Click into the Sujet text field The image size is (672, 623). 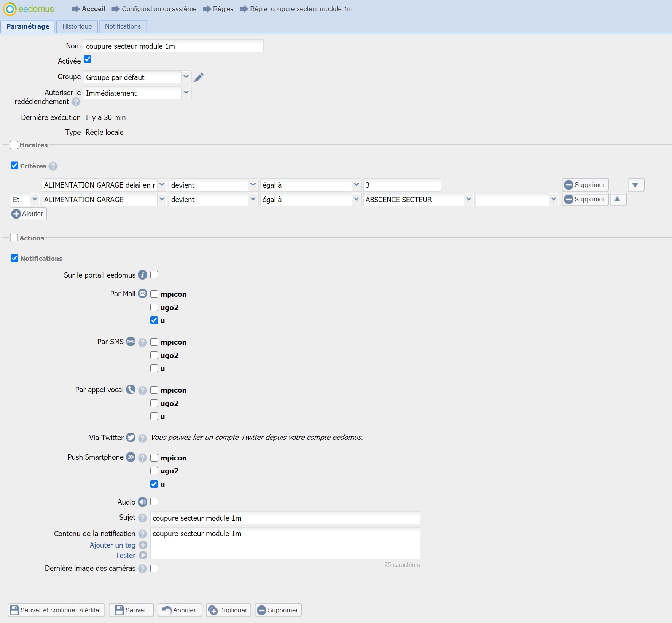pos(285,518)
